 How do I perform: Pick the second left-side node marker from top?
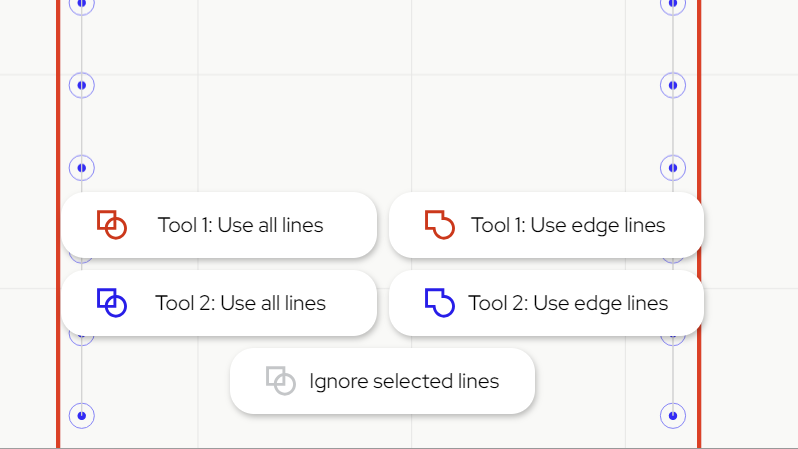pyautogui.click(x=81, y=85)
